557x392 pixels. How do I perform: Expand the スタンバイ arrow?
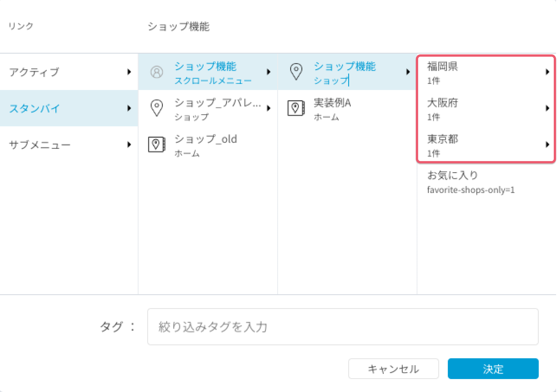tap(129, 108)
